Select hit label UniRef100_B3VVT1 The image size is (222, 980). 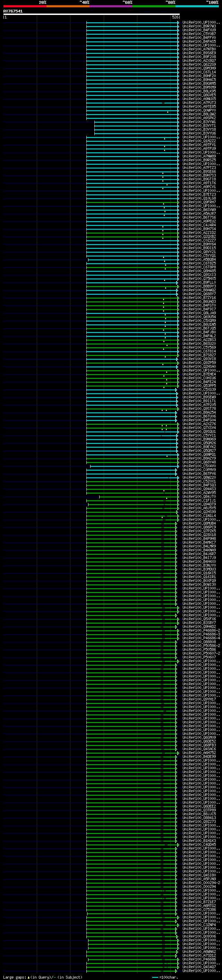click(199, 125)
